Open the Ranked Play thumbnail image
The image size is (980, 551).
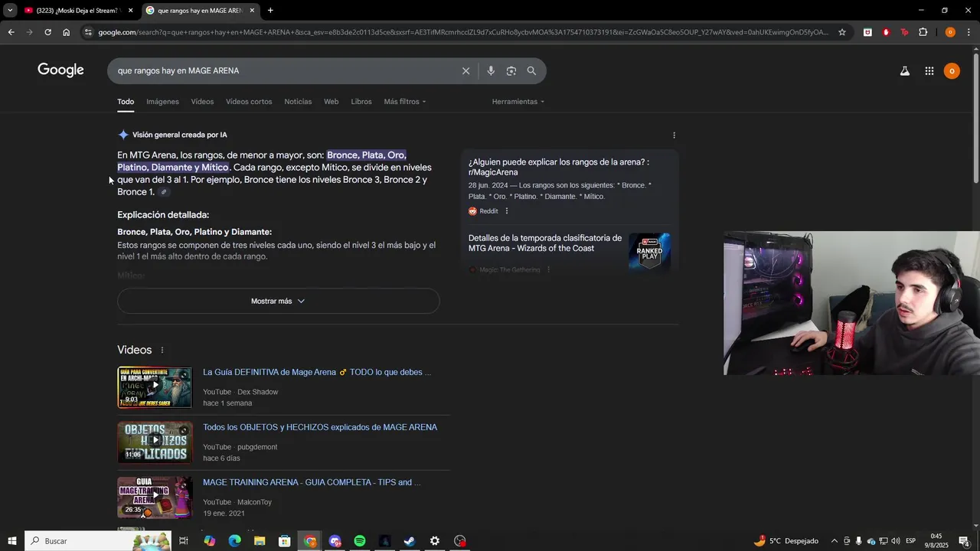649,252
